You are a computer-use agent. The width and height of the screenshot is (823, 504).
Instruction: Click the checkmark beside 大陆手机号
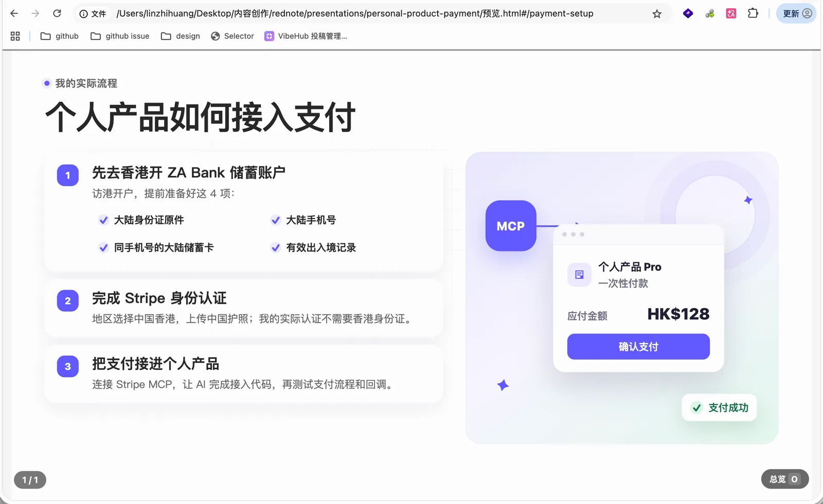276,220
